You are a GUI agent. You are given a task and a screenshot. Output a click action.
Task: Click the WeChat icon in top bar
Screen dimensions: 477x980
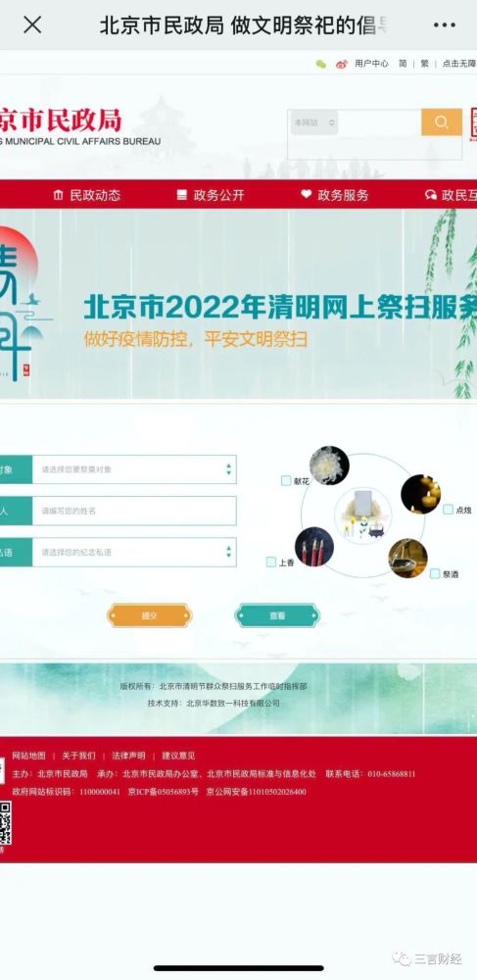click(x=321, y=64)
